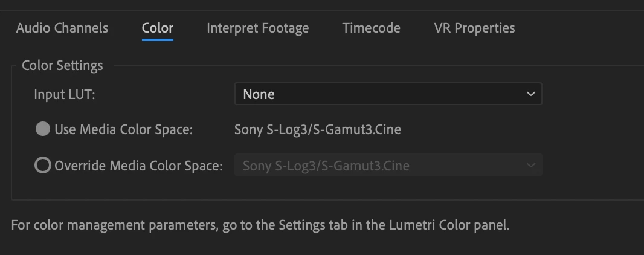Image resolution: width=644 pixels, height=255 pixels.
Task: Click the Override color space dropdown chevron
Action: point(530,166)
